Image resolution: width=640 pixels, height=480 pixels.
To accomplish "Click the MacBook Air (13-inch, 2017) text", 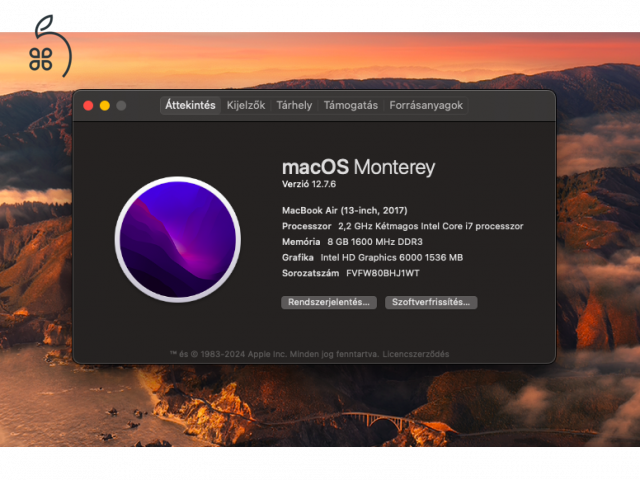I will [x=344, y=211].
